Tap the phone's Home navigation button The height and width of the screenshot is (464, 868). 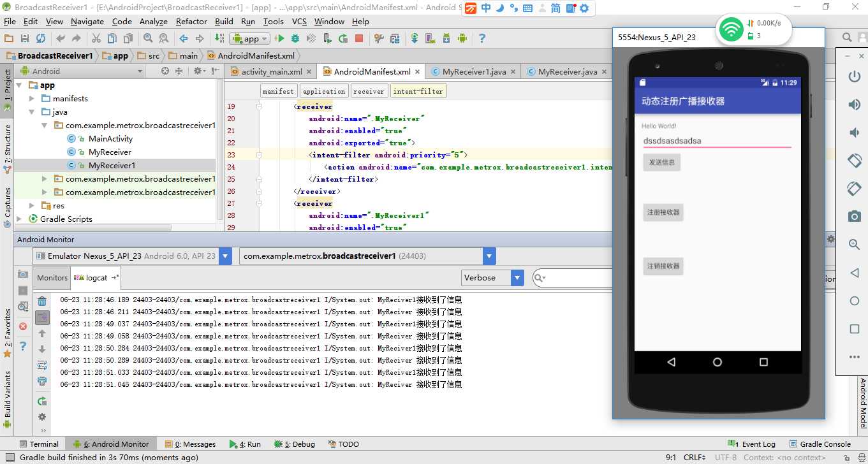tap(717, 362)
